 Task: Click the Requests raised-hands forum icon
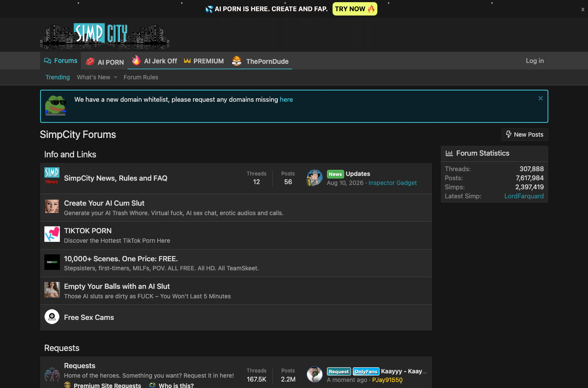pyautogui.click(x=52, y=374)
